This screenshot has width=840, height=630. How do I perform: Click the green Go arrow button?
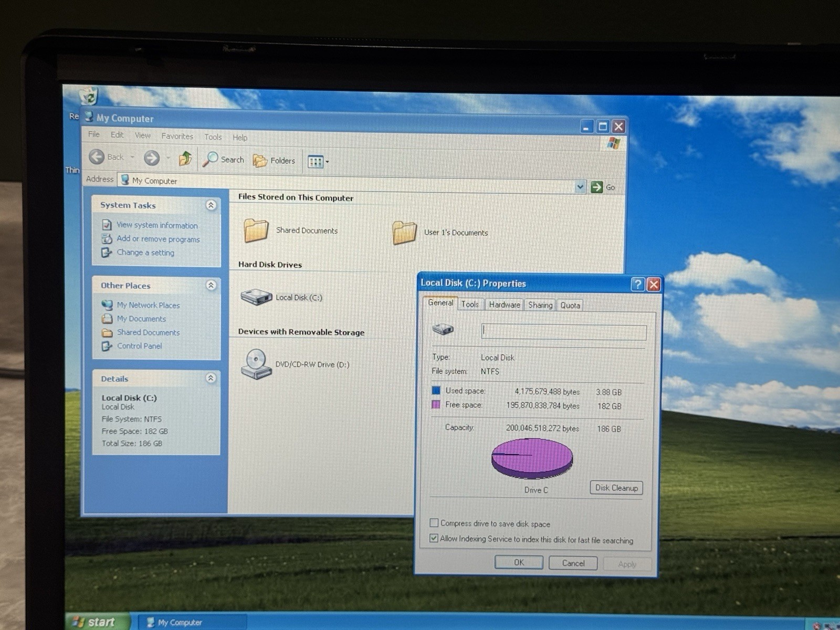pyautogui.click(x=596, y=187)
